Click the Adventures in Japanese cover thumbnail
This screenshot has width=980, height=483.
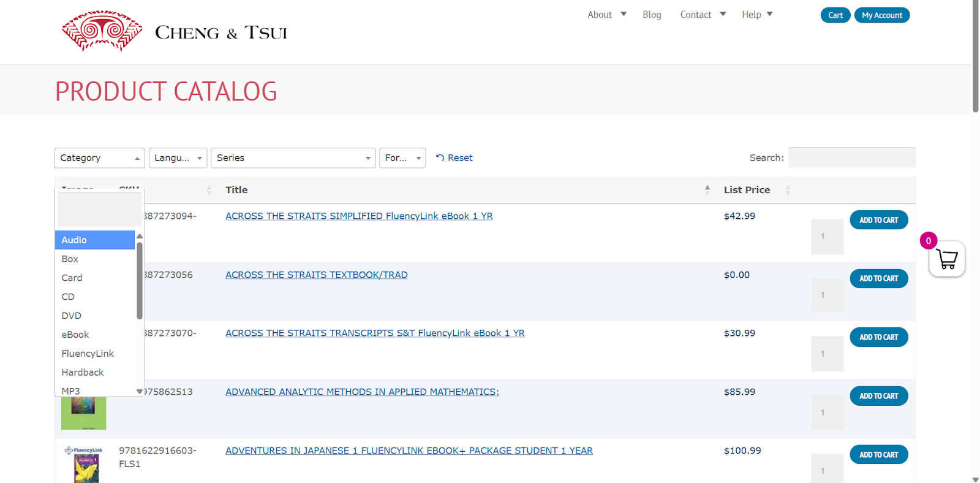pyautogui.click(x=84, y=464)
